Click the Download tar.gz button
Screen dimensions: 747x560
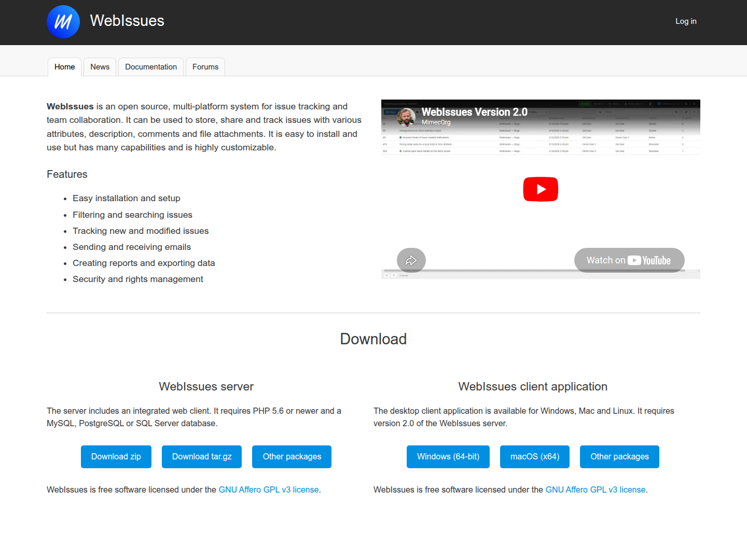[202, 457]
